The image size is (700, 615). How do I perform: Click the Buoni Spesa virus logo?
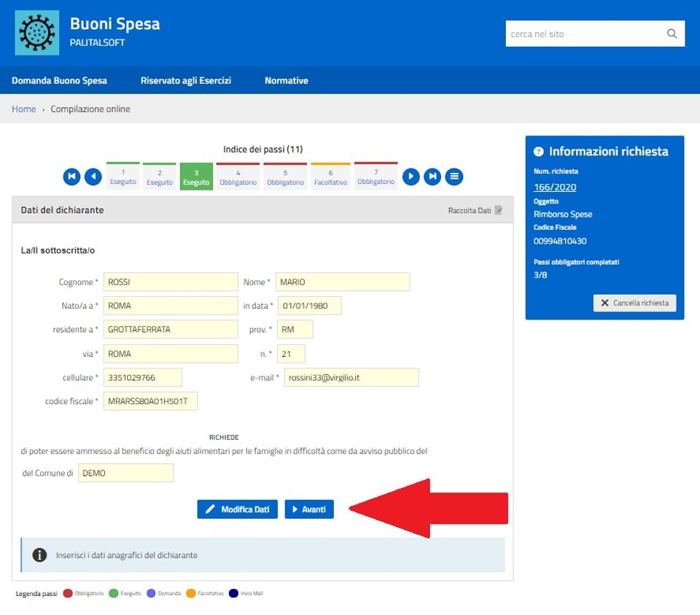pyautogui.click(x=37, y=33)
